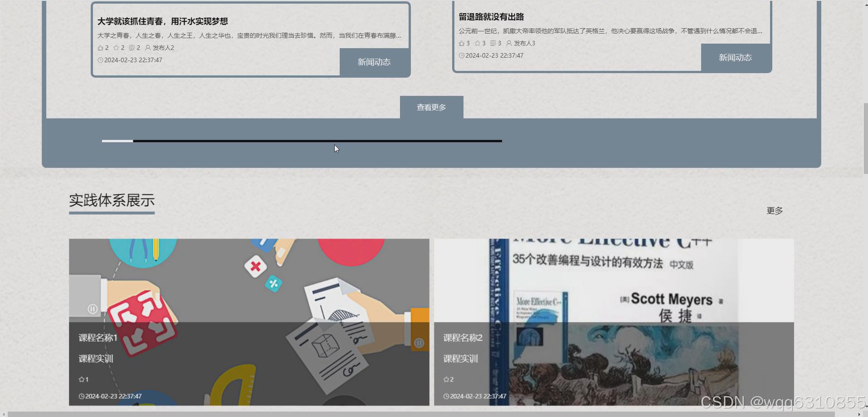Click the 发布人3 author name
868x417 pixels.
(x=524, y=43)
